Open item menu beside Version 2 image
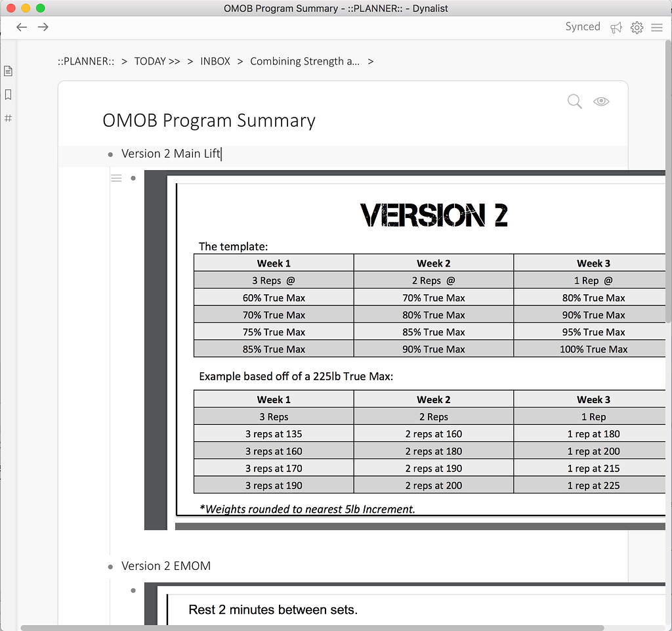This screenshot has height=631, width=672. click(x=116, y=178)
